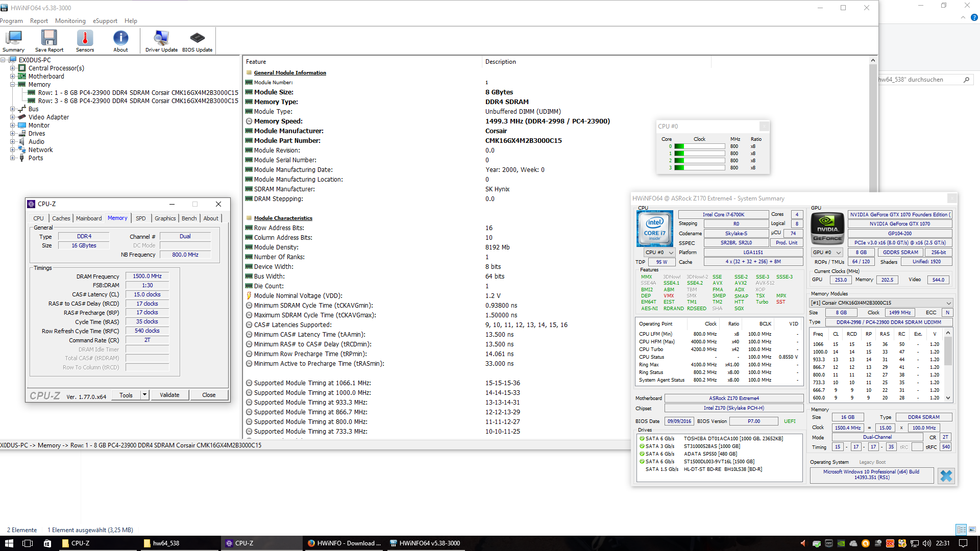
Task: Open the Report menu
Action: (x=39, y=21)
